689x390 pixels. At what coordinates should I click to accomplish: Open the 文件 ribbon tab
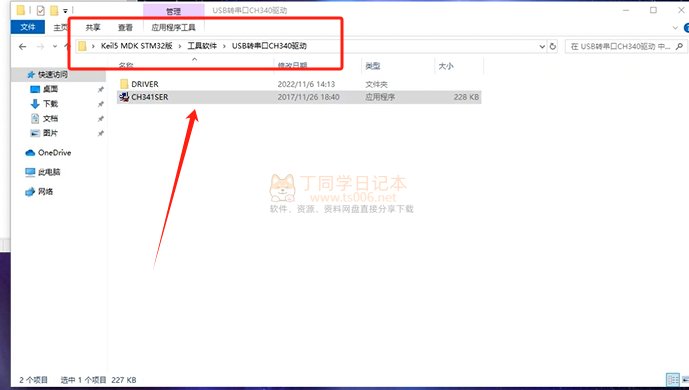(x=27, y=27)
